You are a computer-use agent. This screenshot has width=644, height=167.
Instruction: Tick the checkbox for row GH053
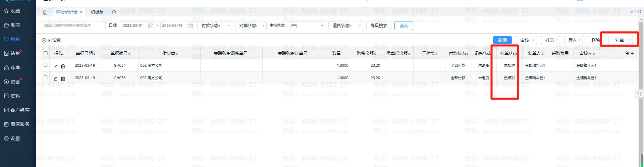pos(46,77)
